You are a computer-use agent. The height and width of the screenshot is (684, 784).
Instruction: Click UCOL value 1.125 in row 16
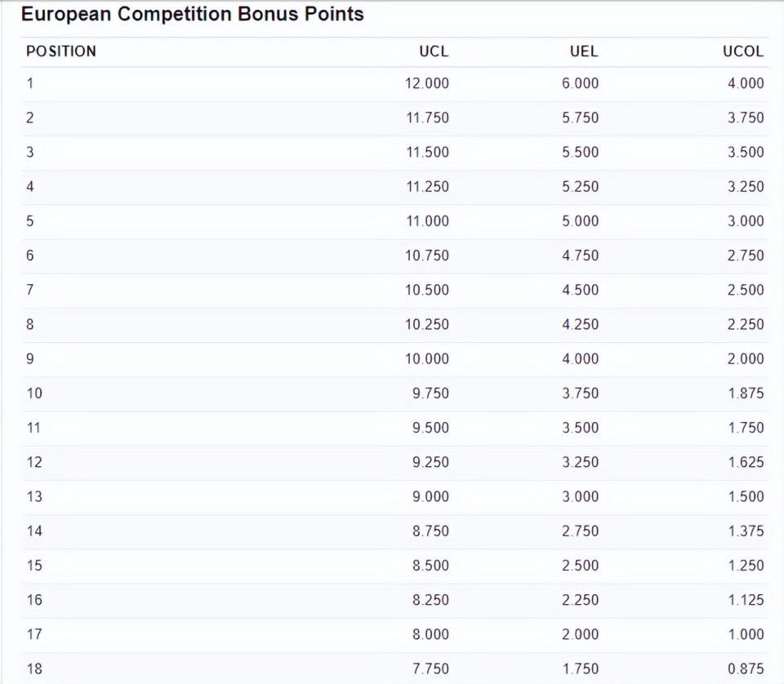[x=746, y=600]
